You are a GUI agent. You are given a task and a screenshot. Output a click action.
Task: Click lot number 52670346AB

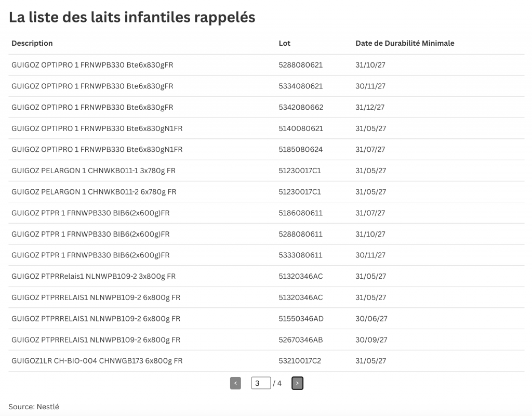301,340
